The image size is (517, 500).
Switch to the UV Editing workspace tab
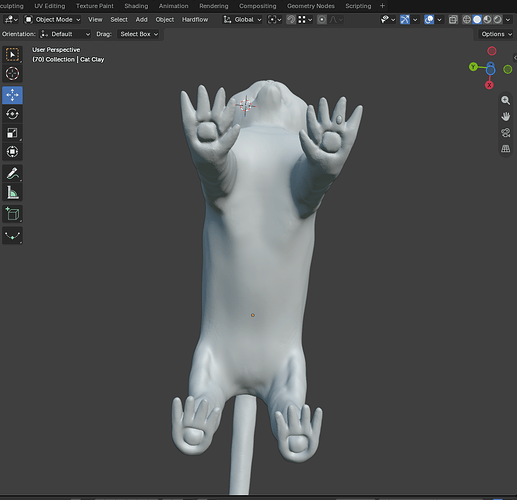click(x=50, y=6)
